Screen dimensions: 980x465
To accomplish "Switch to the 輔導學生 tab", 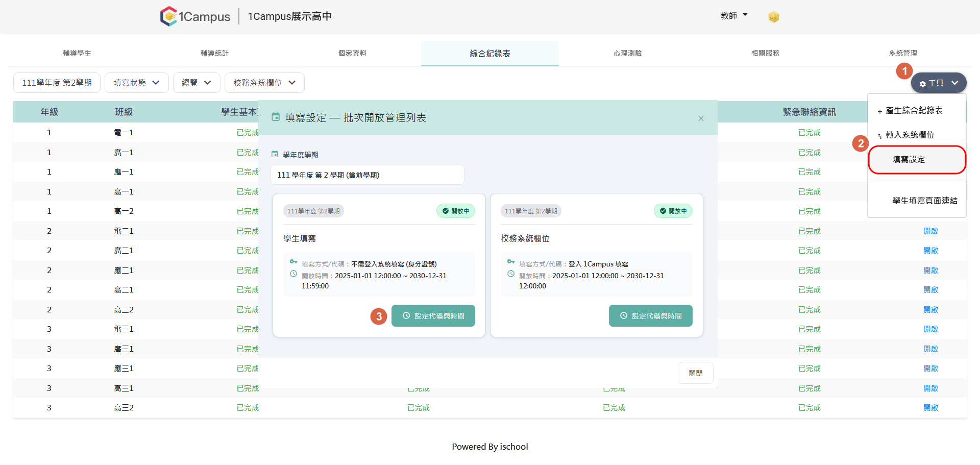I will 77,53.
